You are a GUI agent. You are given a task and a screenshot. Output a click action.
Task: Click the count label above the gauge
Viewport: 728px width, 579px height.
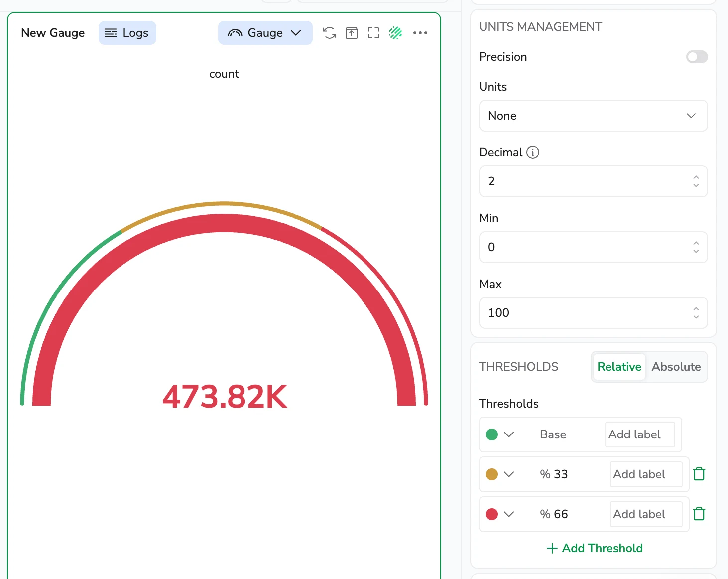(x=224, y=74)
